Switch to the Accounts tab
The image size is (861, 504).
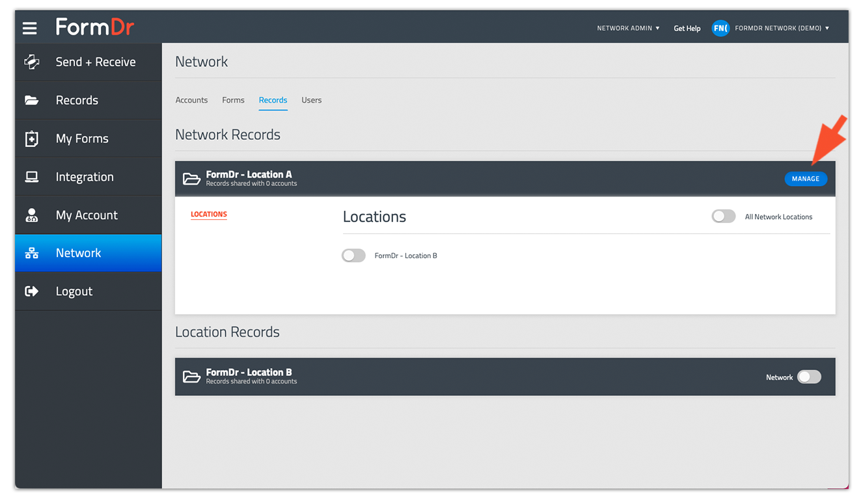[x=191, y=100]
